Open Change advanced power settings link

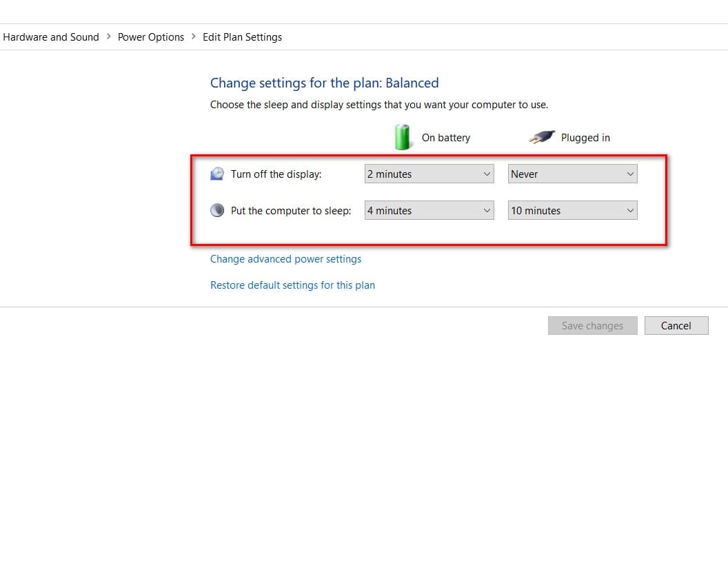[285, 259]
